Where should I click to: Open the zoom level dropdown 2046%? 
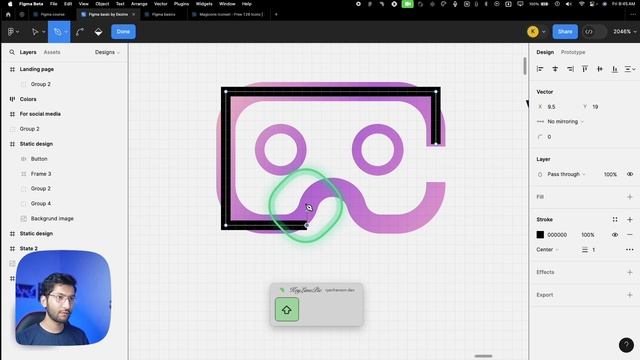(x=624, y=31)
